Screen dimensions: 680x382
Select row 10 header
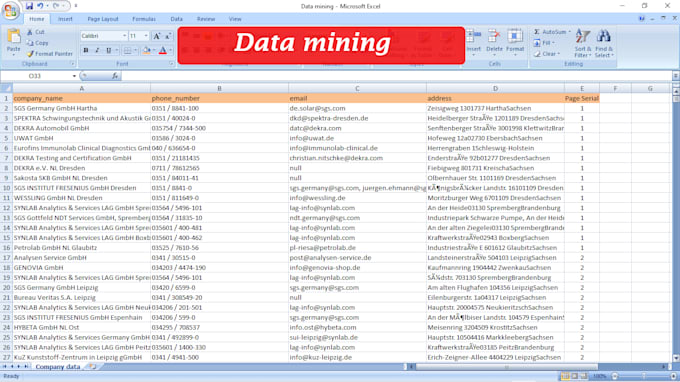pos(6,188)
